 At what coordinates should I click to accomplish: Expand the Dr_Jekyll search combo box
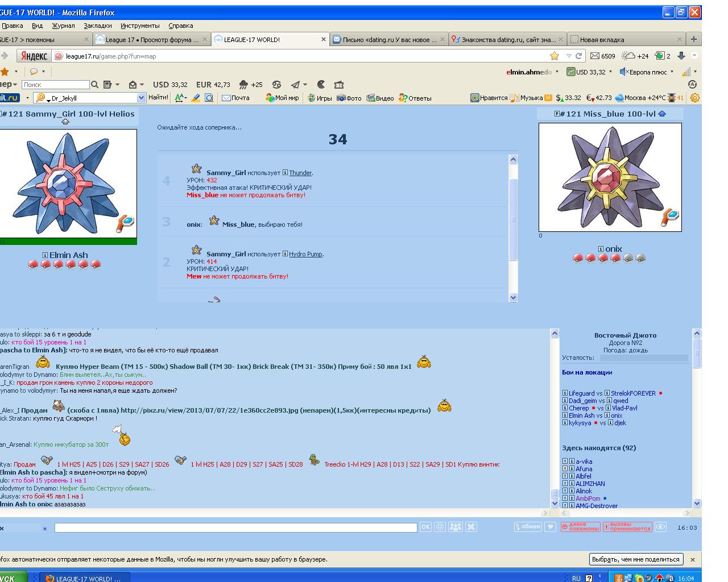pos(141,98)
